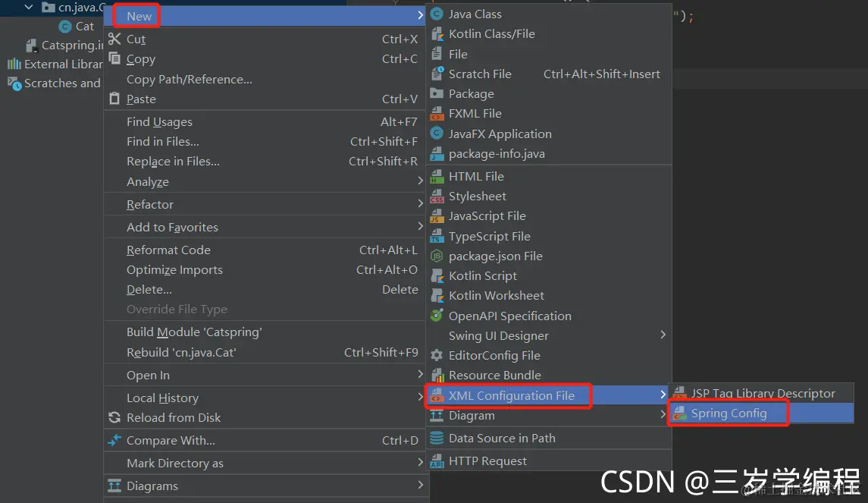
Task: Choose Spring Config from the submenu
Action: tap(763, 413)
